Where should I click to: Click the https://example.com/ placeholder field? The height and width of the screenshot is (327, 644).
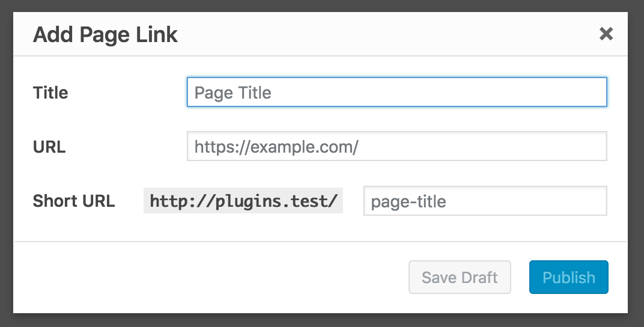point(396,147)
